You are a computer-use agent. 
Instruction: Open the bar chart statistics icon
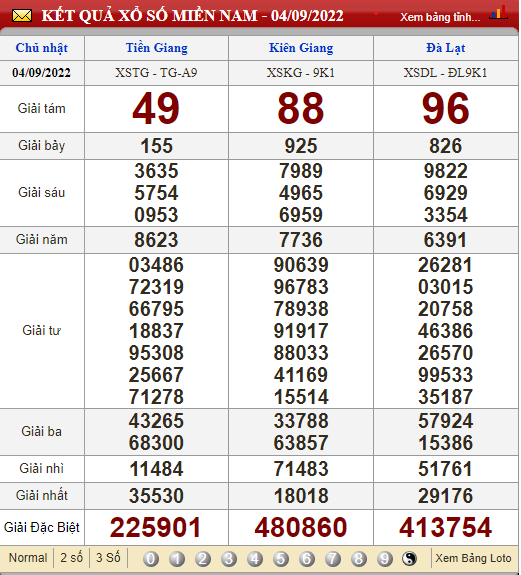pyautogui.click(x=498, y=13)
